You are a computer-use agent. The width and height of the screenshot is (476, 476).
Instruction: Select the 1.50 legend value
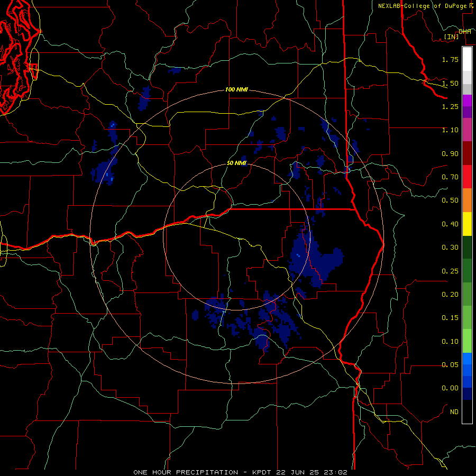[x=450, y=83]
